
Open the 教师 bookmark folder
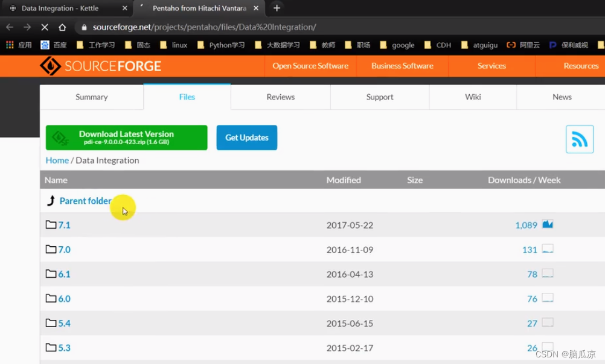click(322, 45)
